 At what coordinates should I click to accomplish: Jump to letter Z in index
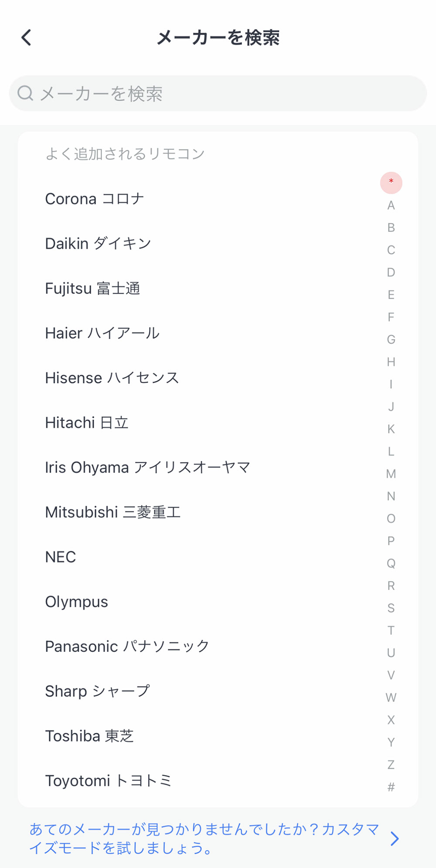(x=391, y=764)
